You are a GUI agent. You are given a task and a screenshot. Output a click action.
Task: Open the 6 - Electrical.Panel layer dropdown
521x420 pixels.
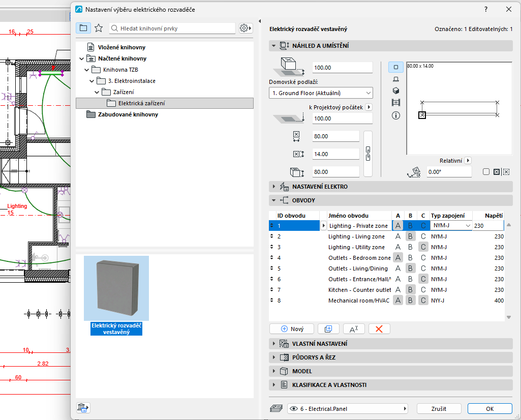click(x=348, y=409)
